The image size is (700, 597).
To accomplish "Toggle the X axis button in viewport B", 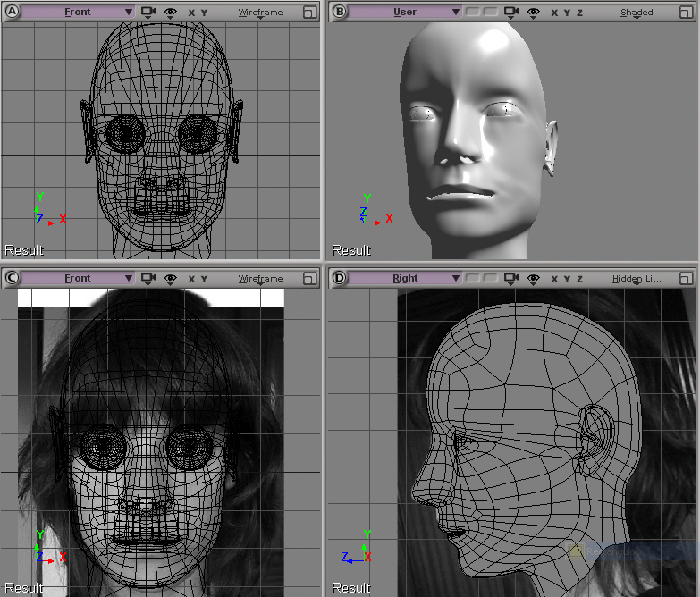I will (x=554, y=13).
